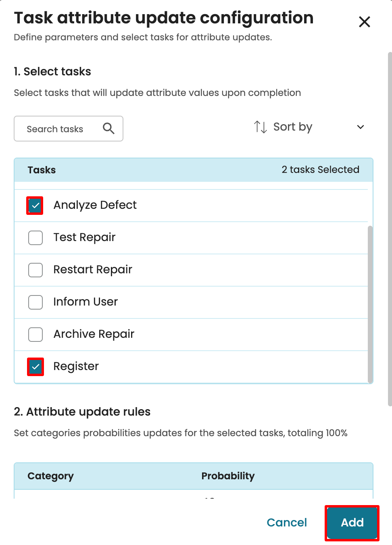Click the Add button

[x=352, y=523]
